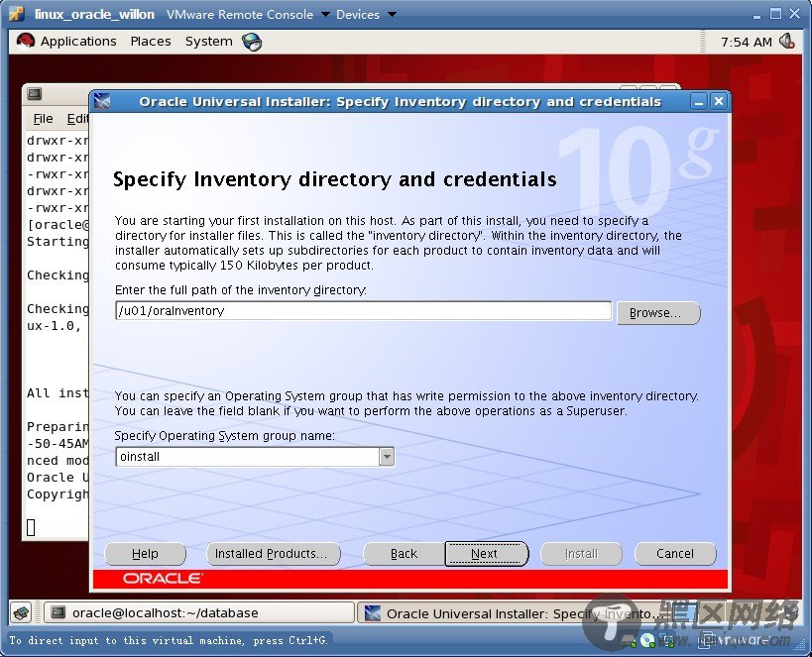This screenshot has height=657, width=812.
Task: Switch to oracle@localhost terminal taskbar item
Action: tap(199, 613)
